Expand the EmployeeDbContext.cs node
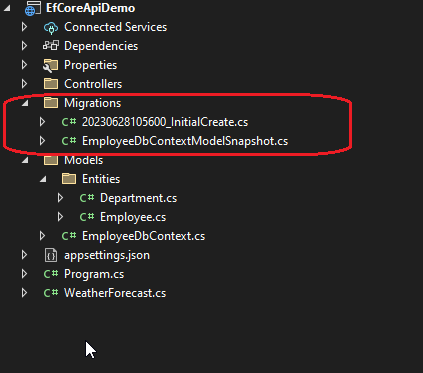423x373 pixels. 42,236
